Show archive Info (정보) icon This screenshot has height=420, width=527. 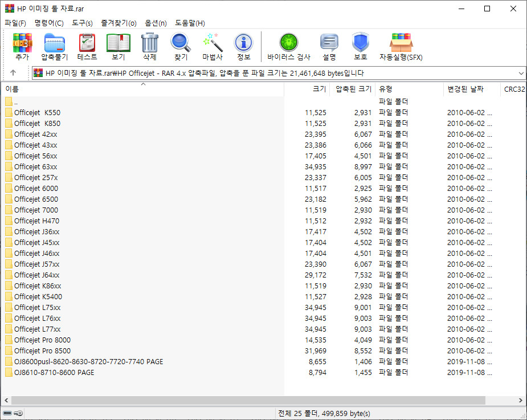coord(244,46)
